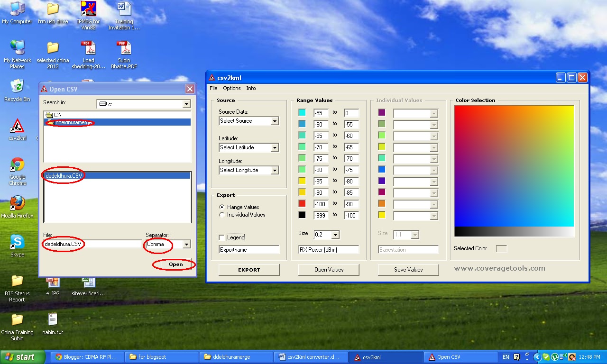Open the Info menu in csv2kml
Viewport: 607px width, 364px height.
tap(251, 88)
